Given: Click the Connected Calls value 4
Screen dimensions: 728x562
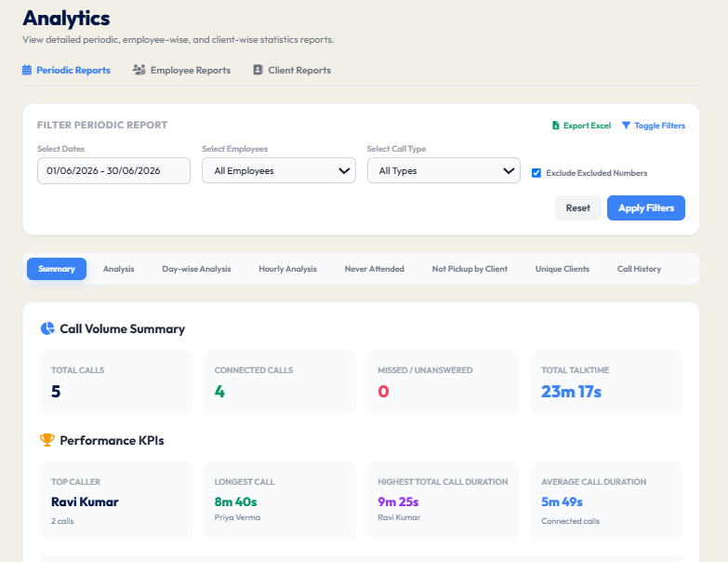Looking at the screenshot, I should click(x=219, y=392).
